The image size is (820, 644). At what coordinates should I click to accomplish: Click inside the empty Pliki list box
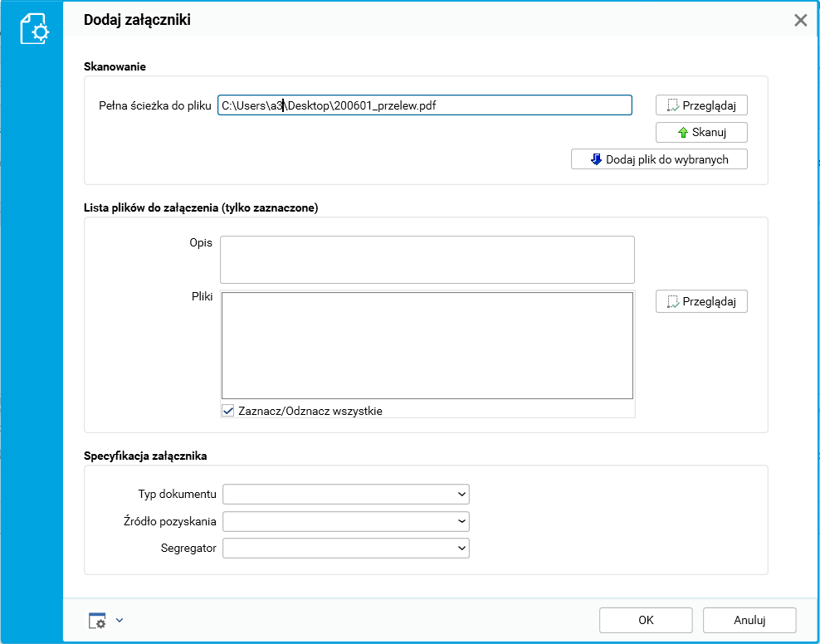click(x=427, y=345)
